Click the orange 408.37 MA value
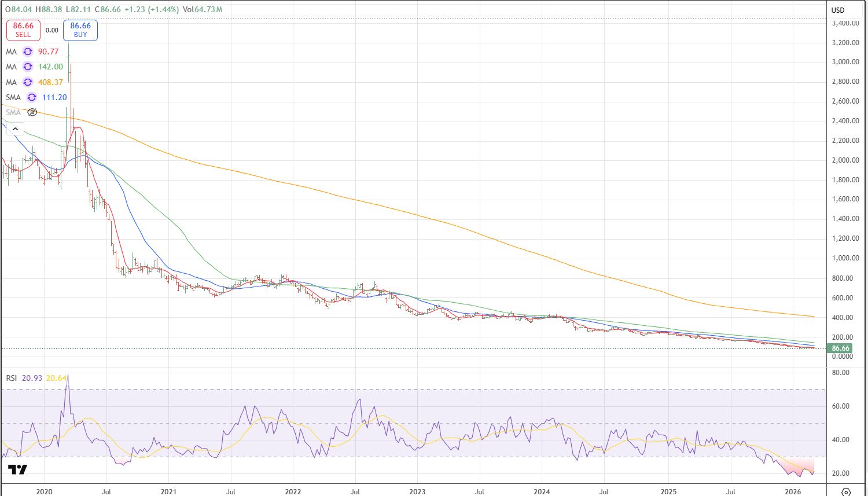868x496 pixels. click(50, 82)
